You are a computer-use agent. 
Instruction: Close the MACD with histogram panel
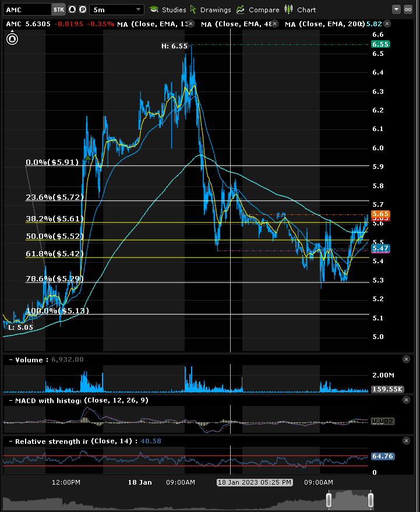pyautogui.click(x=406, y=400)
